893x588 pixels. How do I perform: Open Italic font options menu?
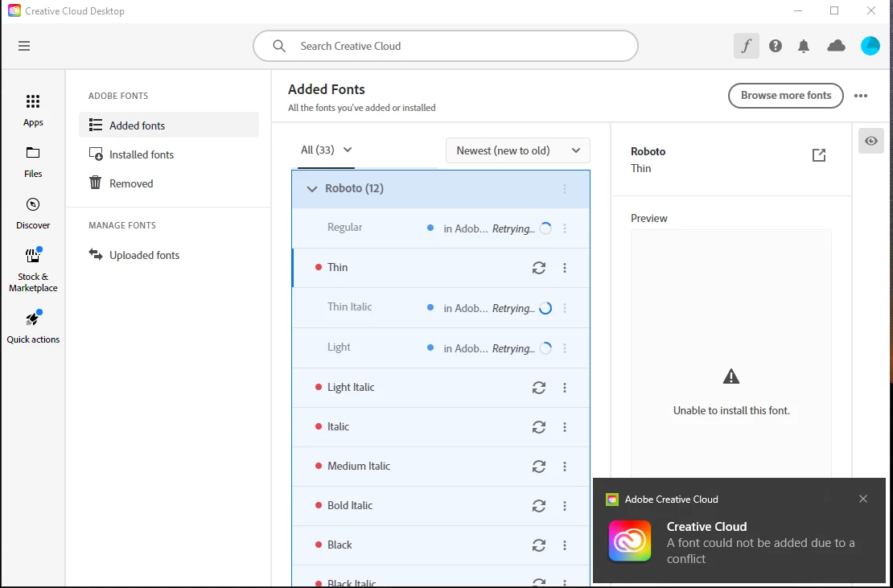coord(565,427)
